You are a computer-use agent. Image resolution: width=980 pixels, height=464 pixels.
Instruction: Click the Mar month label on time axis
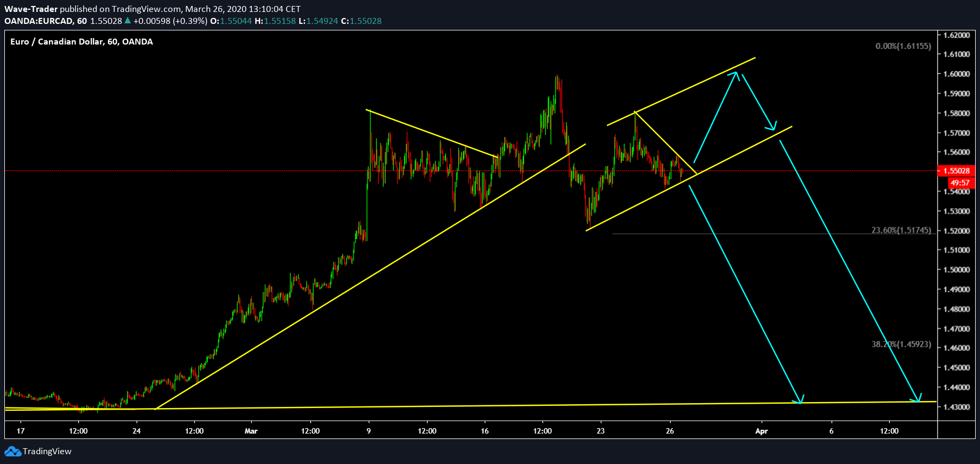251,431
